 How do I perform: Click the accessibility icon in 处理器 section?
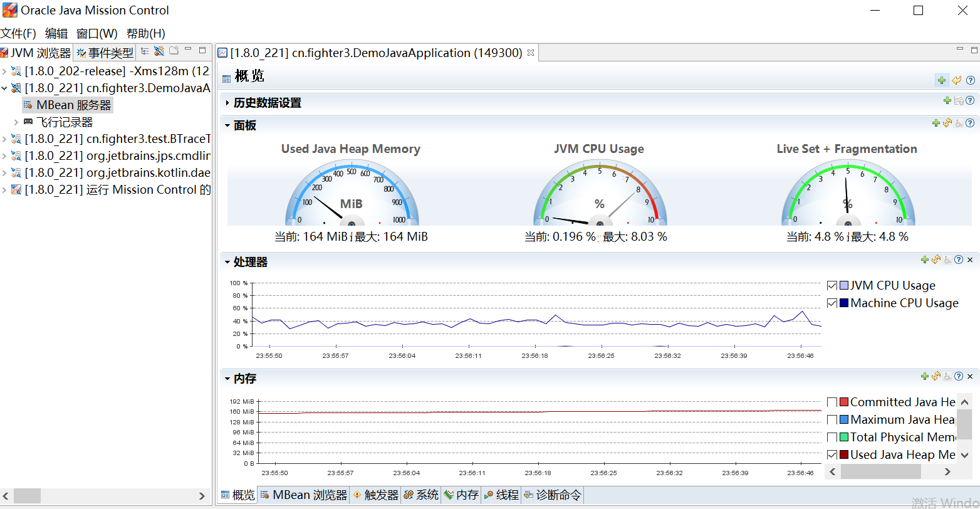pos(948,260)
